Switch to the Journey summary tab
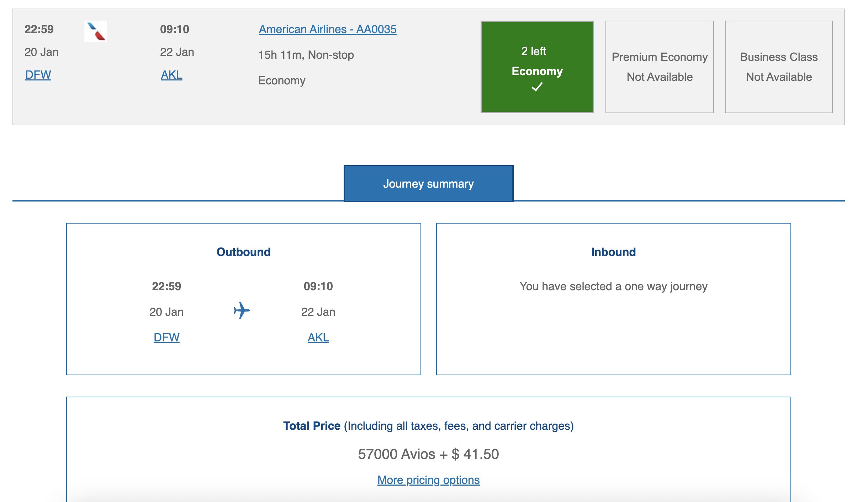Image resolution: width=868 pixels, height=502 pixels. (428, 183)
